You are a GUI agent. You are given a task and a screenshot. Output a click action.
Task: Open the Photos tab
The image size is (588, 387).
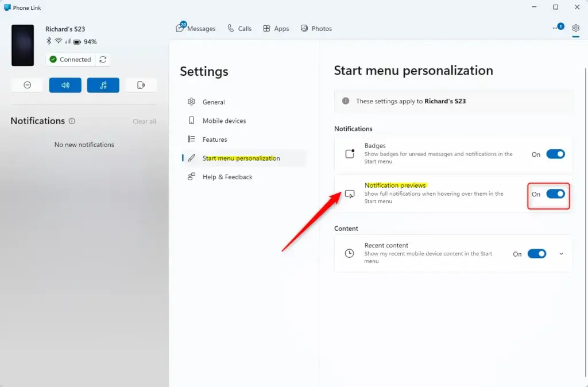pos(316,29)
